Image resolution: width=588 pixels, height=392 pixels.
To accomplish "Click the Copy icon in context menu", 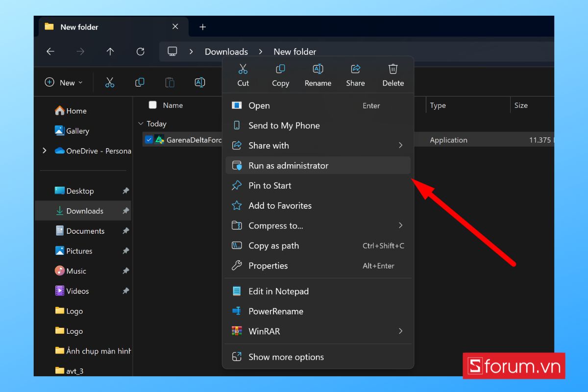I will tap(280, 69).
